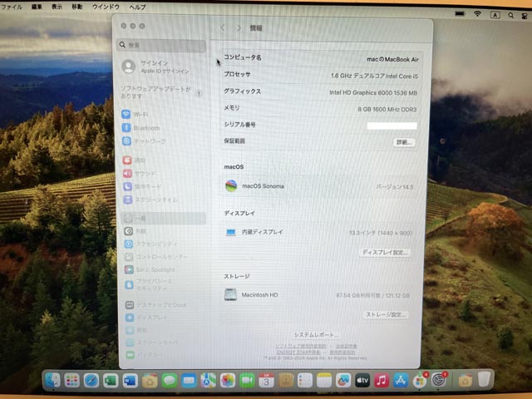532x399 pixels.
Task: Go back using the left chevron
Action: click(223, 28)
